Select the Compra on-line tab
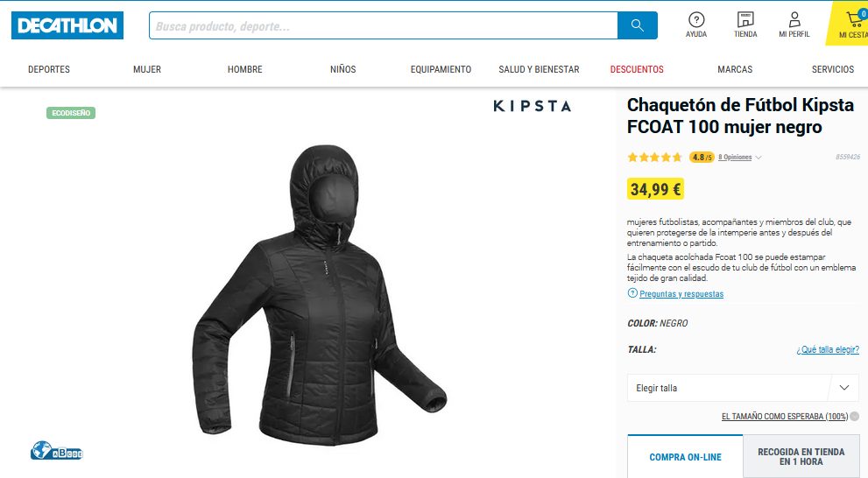This screenshot has height=478, width=868. [x=685, y=457]
